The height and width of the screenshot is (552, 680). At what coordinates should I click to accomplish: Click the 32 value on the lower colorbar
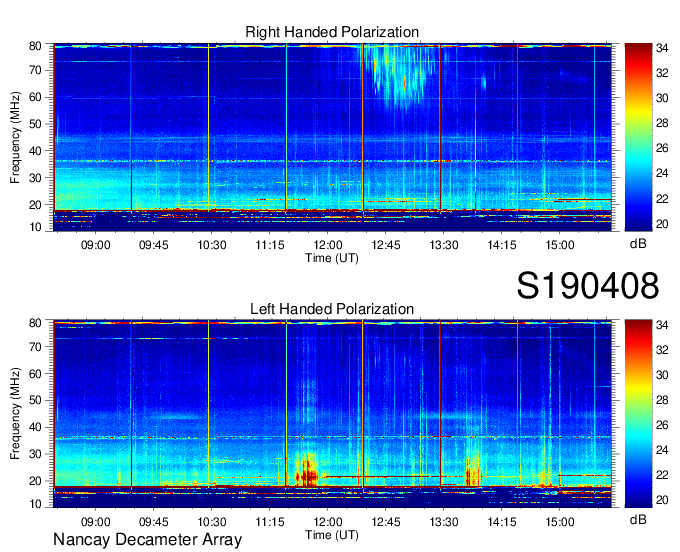click(662, 349)
